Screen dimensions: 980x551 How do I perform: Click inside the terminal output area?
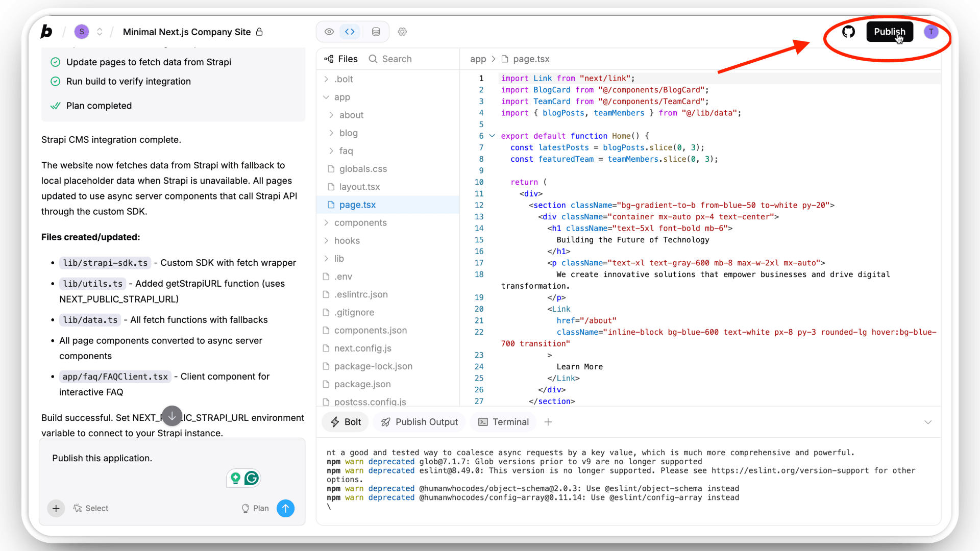[x=628, y=480]
